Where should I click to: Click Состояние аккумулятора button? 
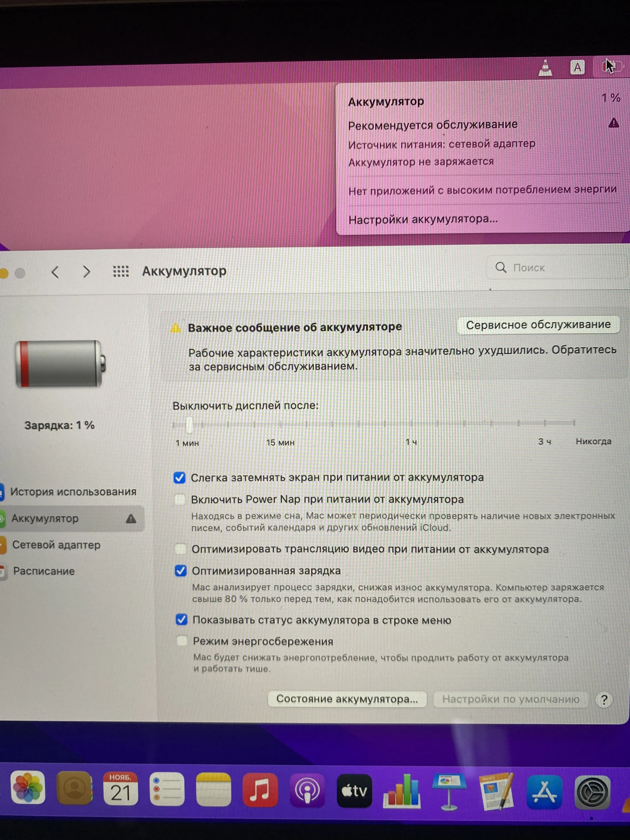[x=347, y=699]
